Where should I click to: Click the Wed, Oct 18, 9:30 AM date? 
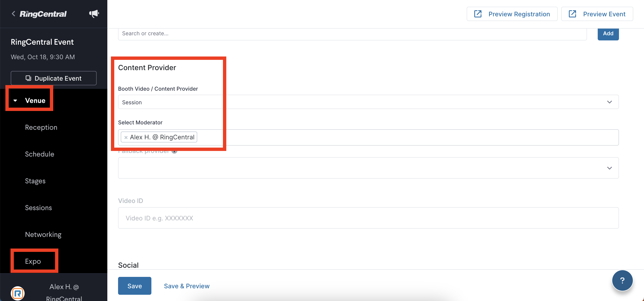click(43, 57)
